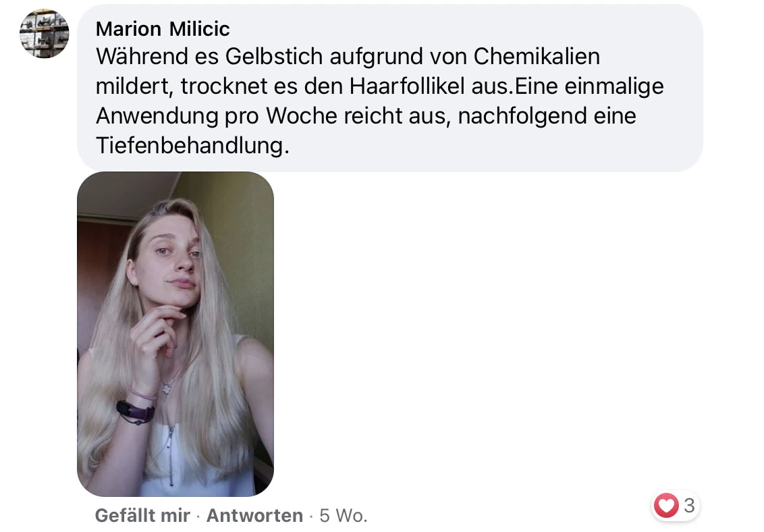This screenshot has width=764, height=532.
Task: Select the gray comment text bubble
Action: point(390,88)
